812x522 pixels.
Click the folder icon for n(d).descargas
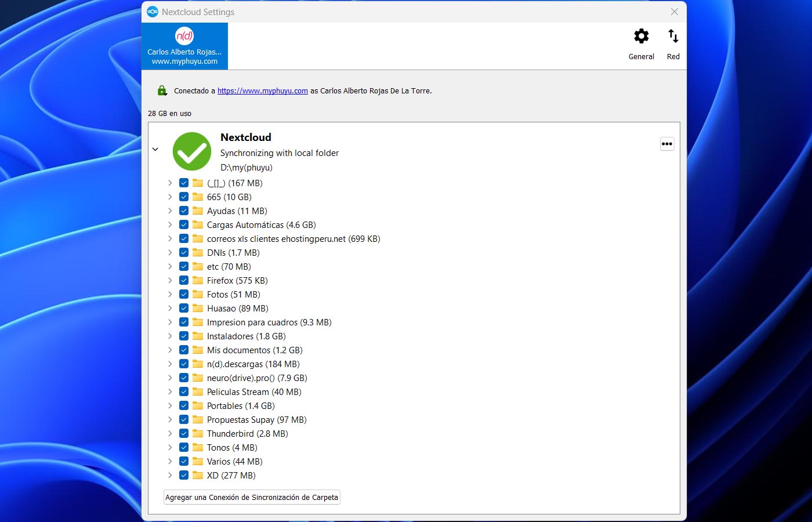(x=198, y=364)
